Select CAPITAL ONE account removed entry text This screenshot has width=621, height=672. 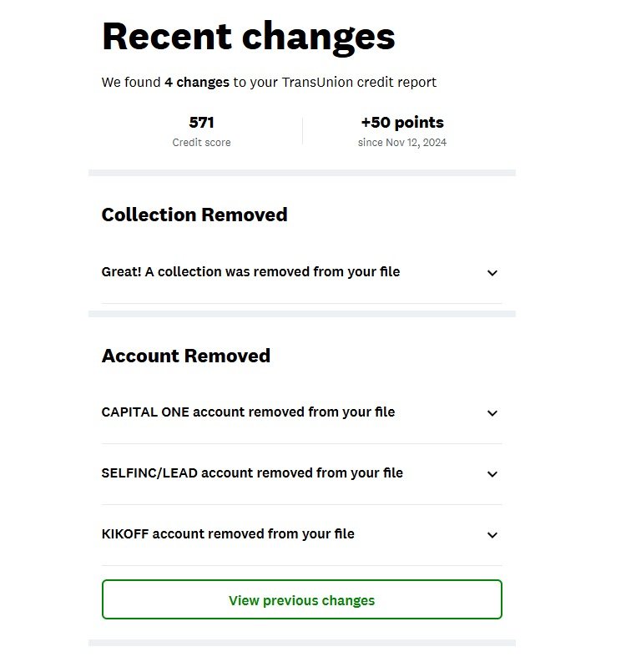pos(248,412)
